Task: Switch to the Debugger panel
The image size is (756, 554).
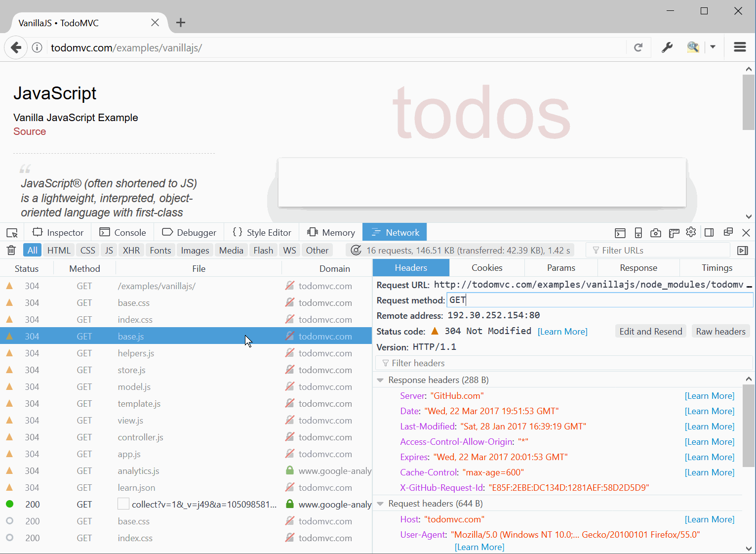Action: pyautogui.click(x=189, y=233)
